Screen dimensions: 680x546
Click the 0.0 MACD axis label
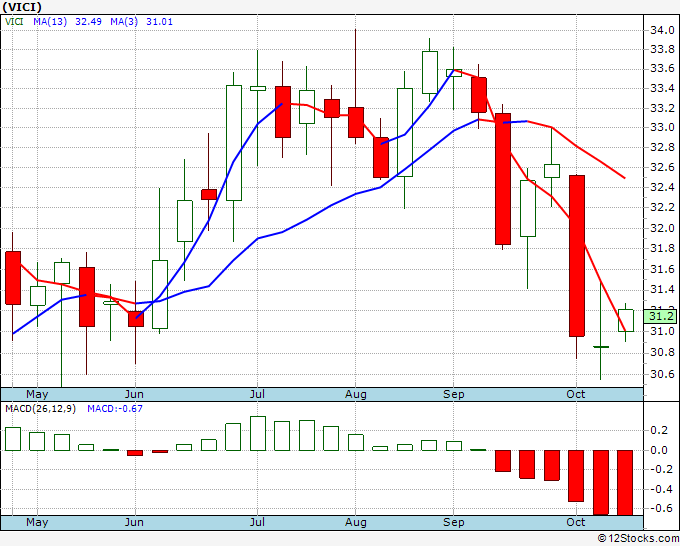coord(659,450)
